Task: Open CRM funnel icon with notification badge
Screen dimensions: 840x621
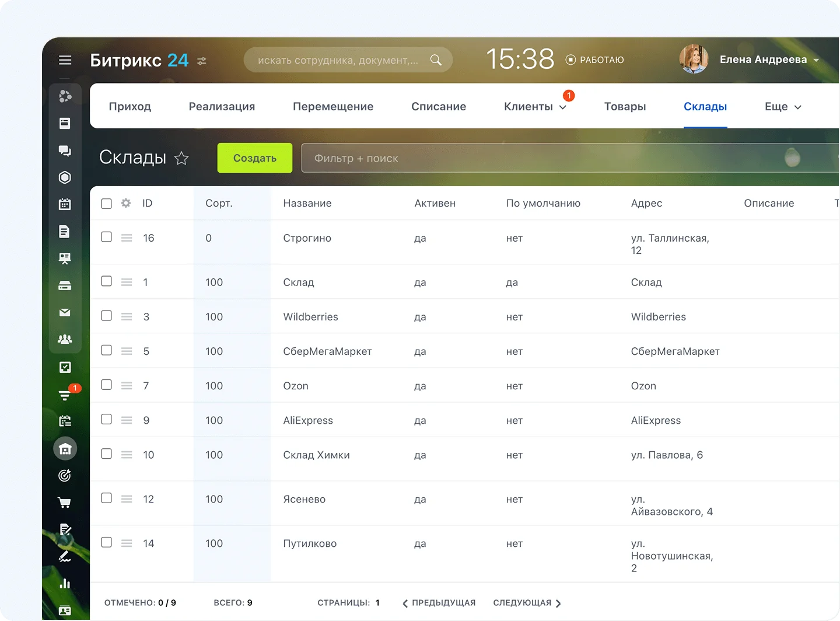Action: (x=65, y=395)
